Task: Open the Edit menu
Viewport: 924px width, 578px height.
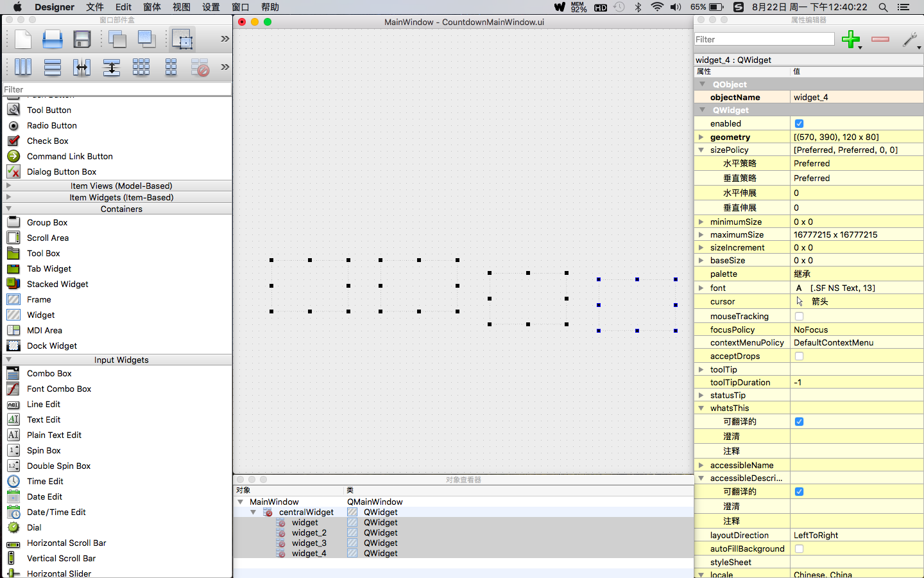Action: coord(123,7)
